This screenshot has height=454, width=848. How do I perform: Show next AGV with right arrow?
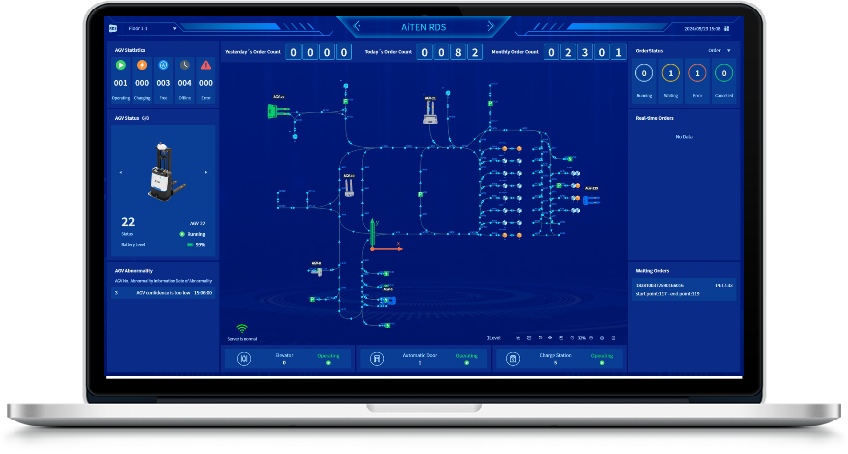coord(207,172)
